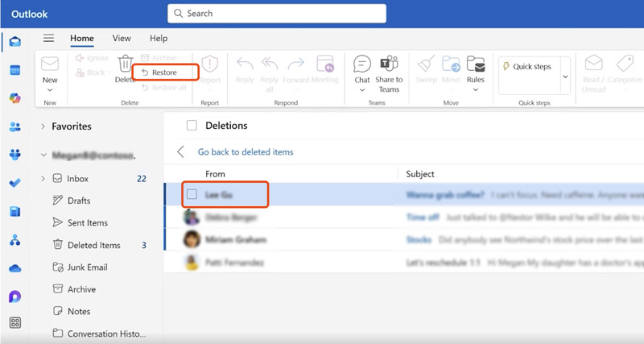Expand the Favorites folder group

point(43,126)
